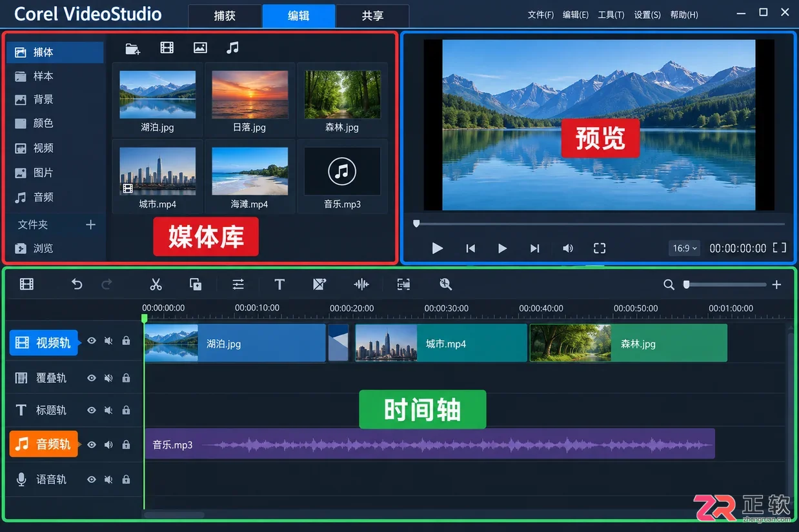Undo the last action with the undo arrow
Screen dimensions: 799x532
pos(77,284)
